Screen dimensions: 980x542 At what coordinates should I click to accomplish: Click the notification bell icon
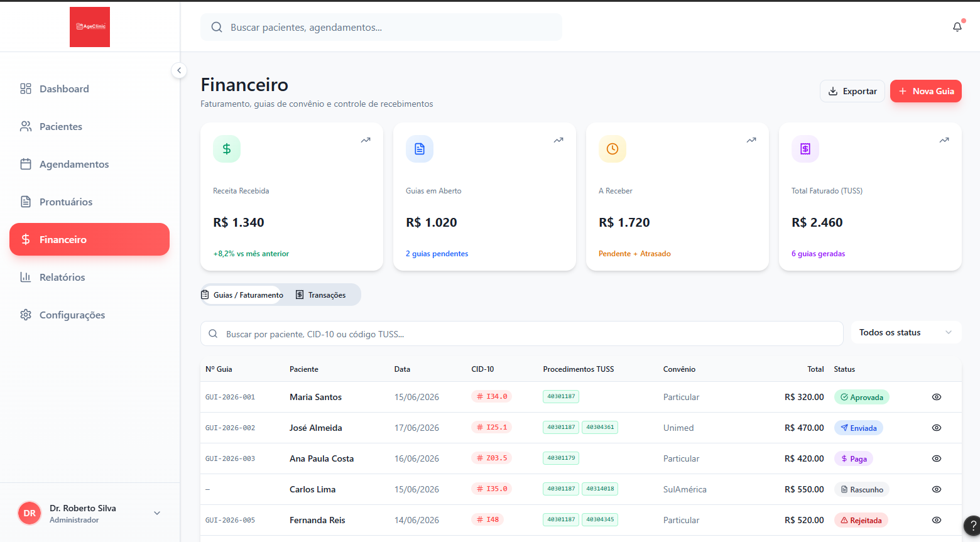coord(957,27)
